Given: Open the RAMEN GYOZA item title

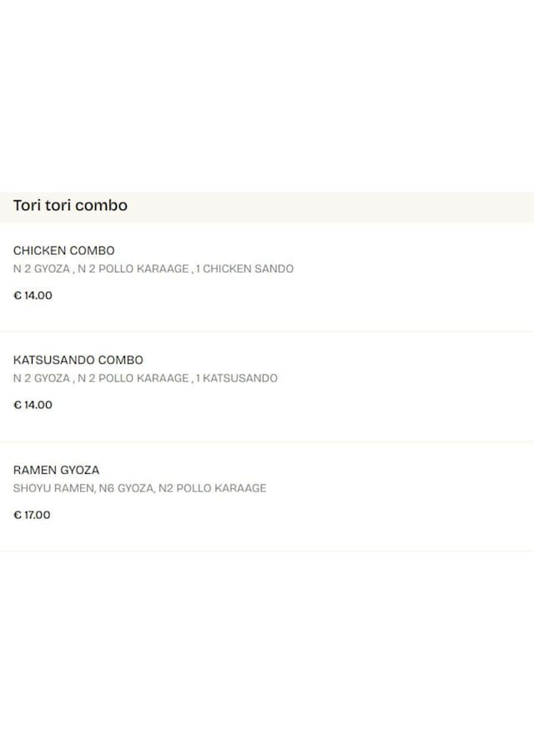Looking at the screenshot, I should click(x=57, y=470).
